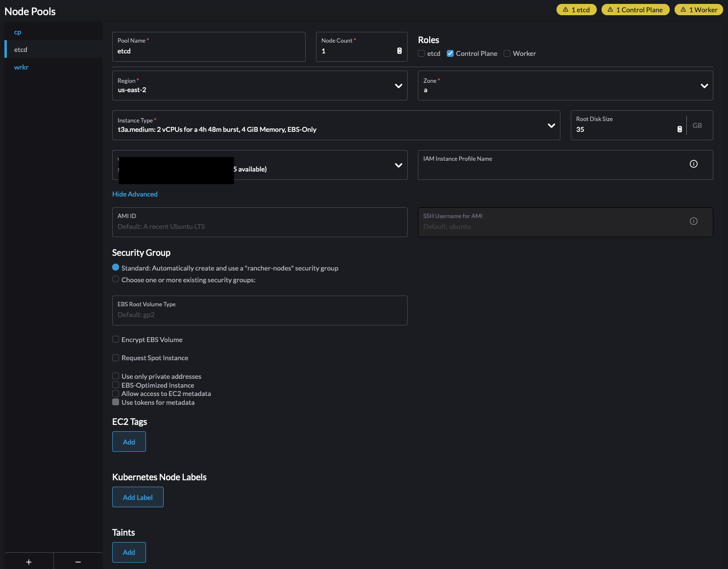Open the Instance Type dropdown
This screenshot has height=569, width=728.
pyautogui.click(x=551, y=125)
